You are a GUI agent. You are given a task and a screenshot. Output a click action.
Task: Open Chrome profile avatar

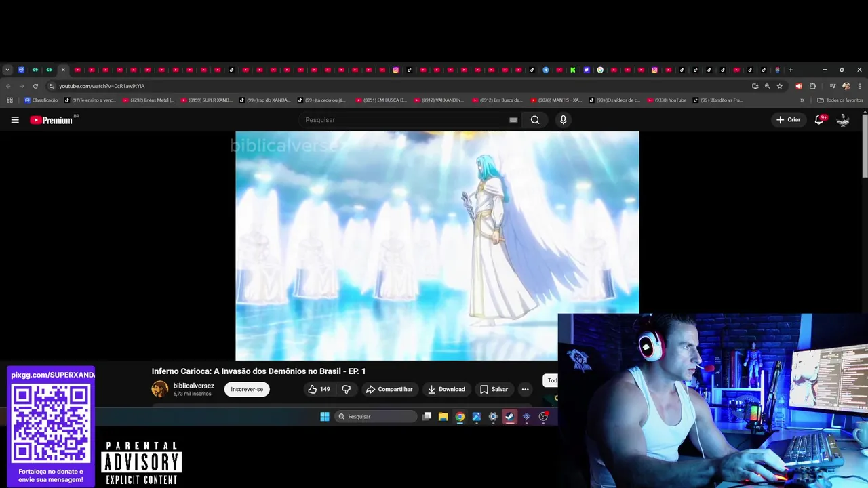(x=846, y=86)
